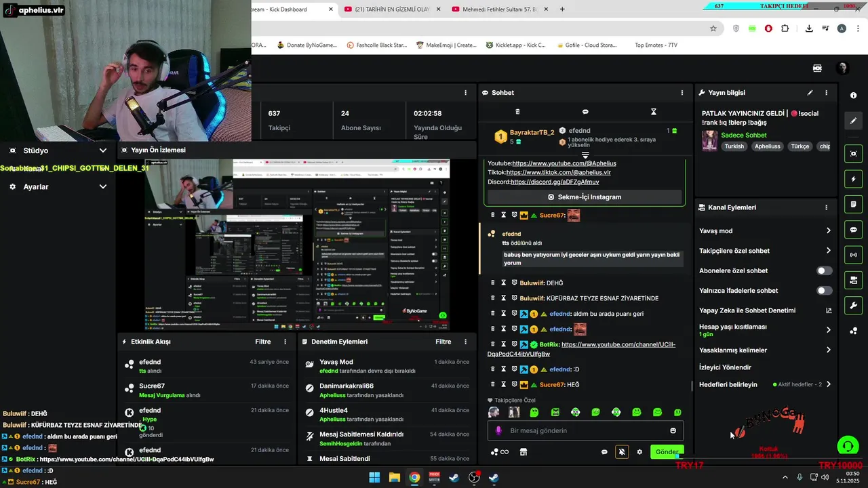This screenshot has width=868, height=488.
Task: Open Filtre in Denetim Eylemleri panel
Action: click(443, 342)
